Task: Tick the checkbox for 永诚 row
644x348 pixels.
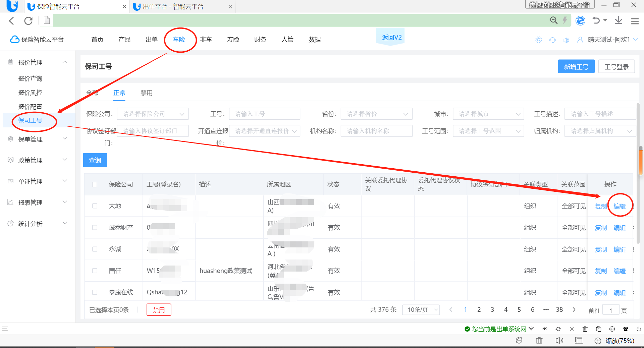Action: click(95, 249)
